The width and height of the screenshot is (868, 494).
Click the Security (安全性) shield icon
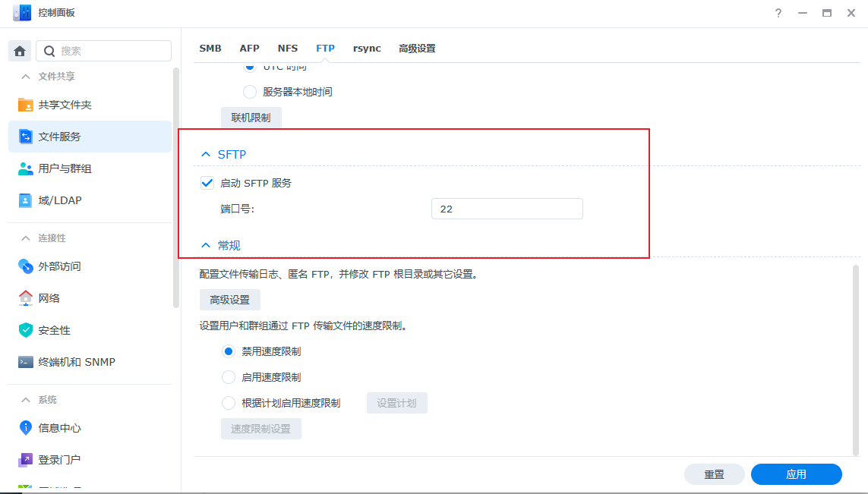26,330
